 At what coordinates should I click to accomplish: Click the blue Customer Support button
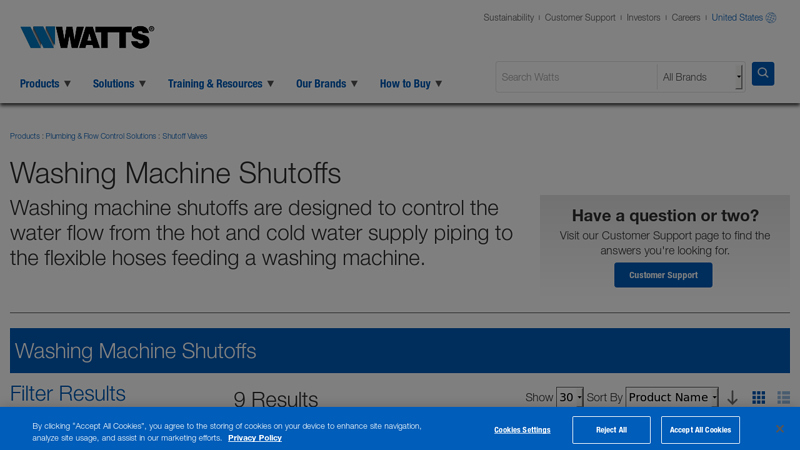(x=663, y=275)
